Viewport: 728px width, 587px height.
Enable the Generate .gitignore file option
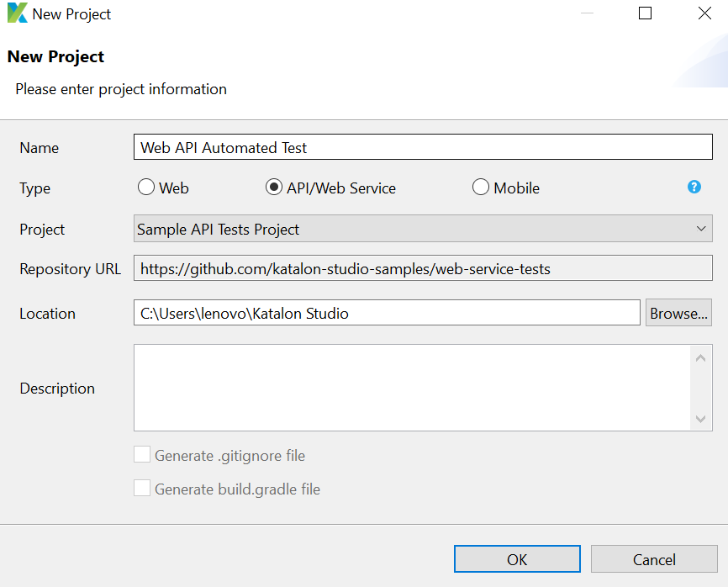tap(142, 453)
